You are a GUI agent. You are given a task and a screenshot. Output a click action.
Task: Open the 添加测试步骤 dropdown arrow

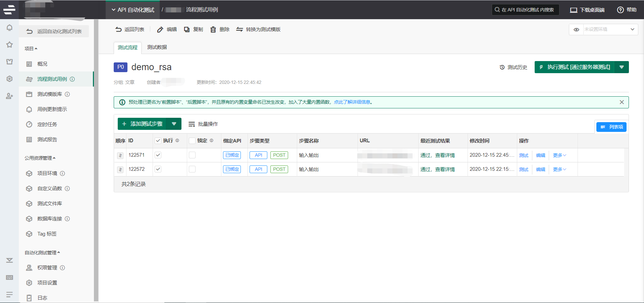[174, 124]
